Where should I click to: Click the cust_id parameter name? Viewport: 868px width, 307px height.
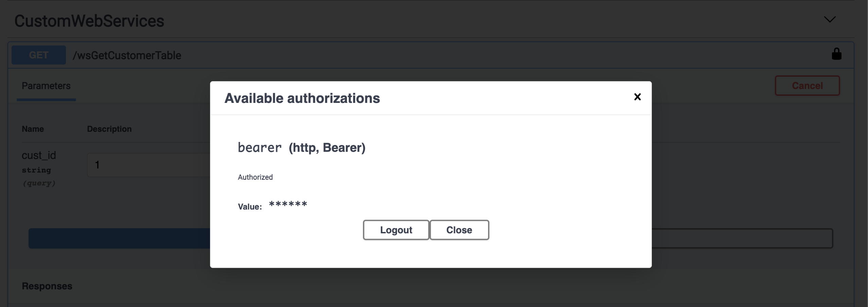pos(39,155)
